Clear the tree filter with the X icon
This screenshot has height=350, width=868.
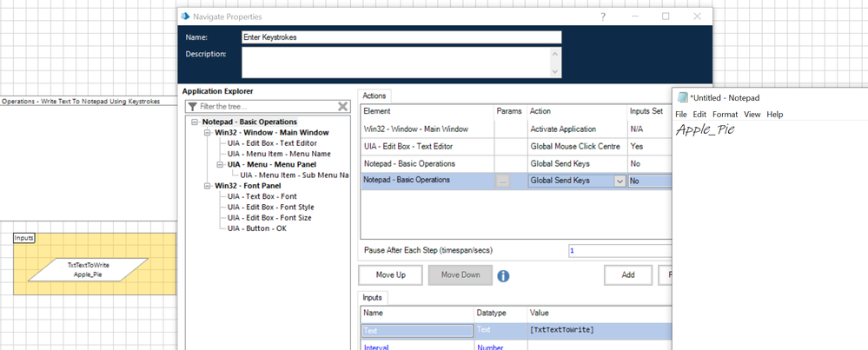tap(342, 107)
